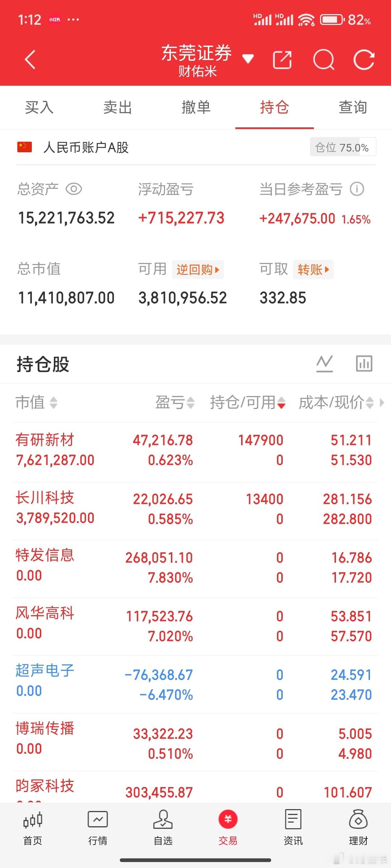Tap market value 11,410,807.00
The width and height of the screenshot is (391, 868).
pyautogui.click(x=66, y=298)
